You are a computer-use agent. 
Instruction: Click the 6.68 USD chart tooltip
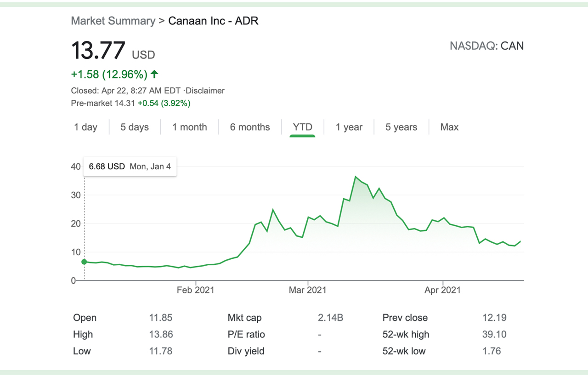tap(130, 166)
